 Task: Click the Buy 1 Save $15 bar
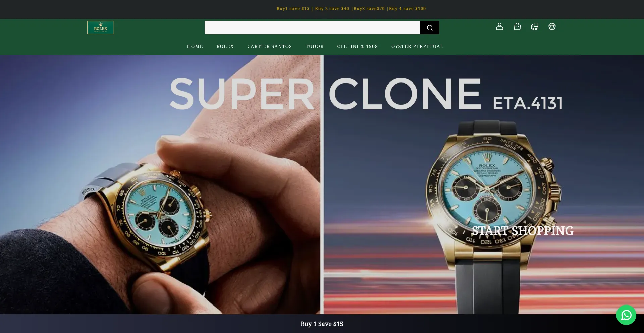click(322, 324)
